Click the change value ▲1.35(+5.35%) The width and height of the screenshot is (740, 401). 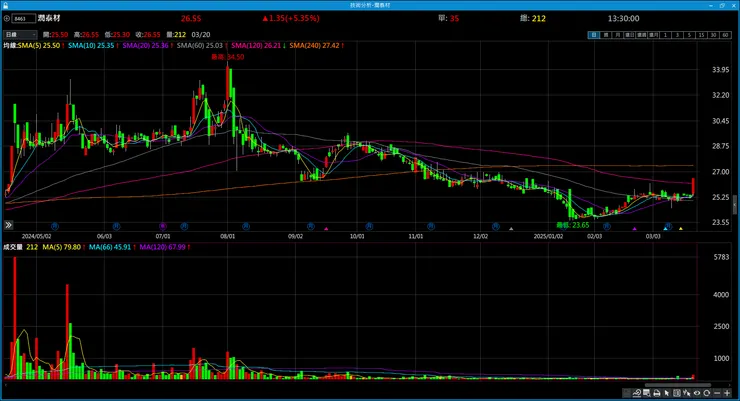(291, 18)
